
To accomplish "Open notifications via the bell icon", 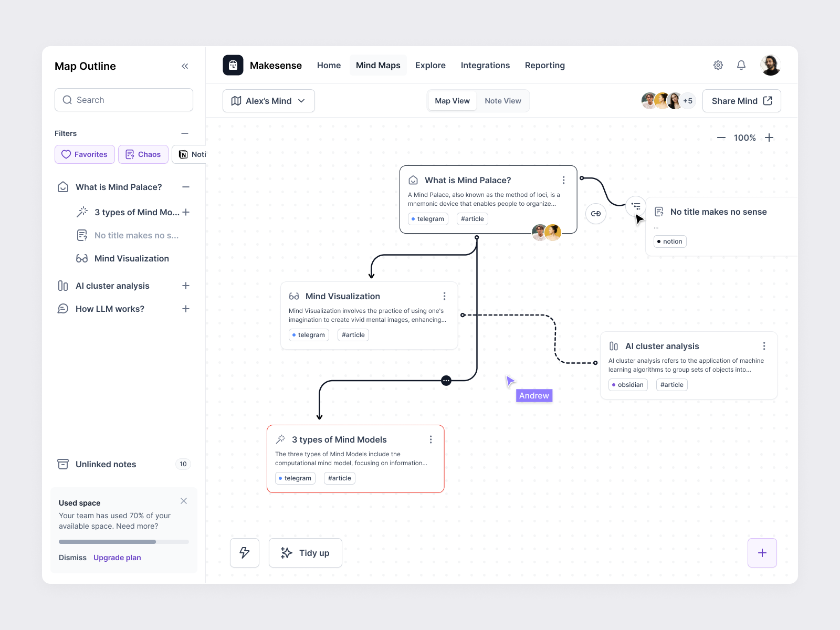I will tap(741, 65).
